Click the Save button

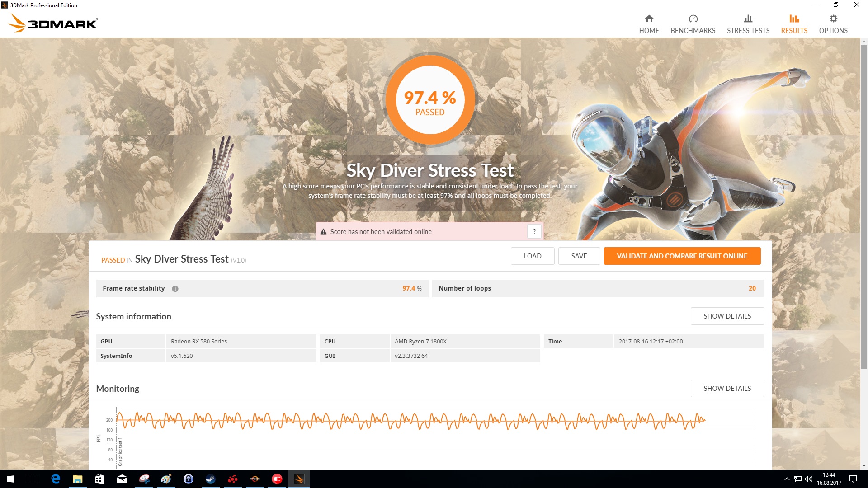(579, 256)
